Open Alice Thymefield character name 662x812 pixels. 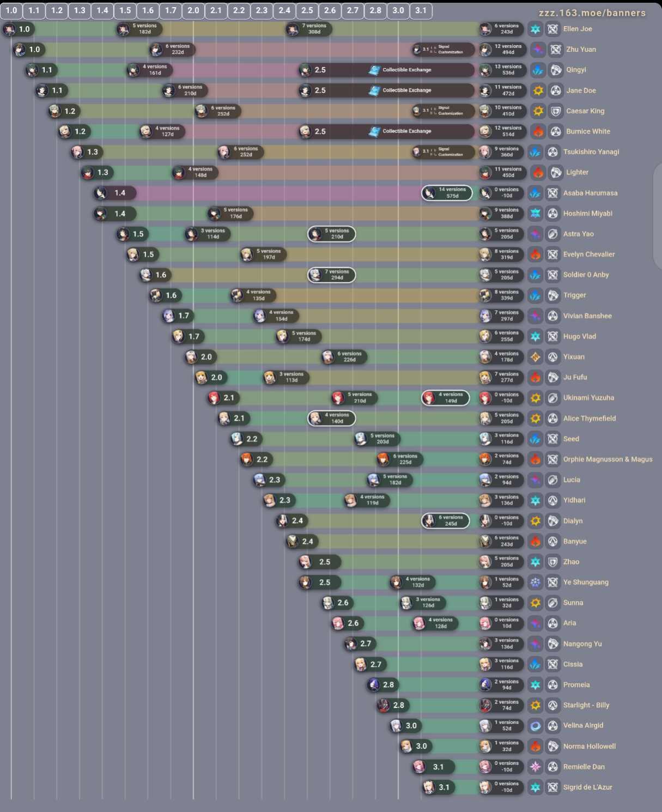tap(590, 419)
